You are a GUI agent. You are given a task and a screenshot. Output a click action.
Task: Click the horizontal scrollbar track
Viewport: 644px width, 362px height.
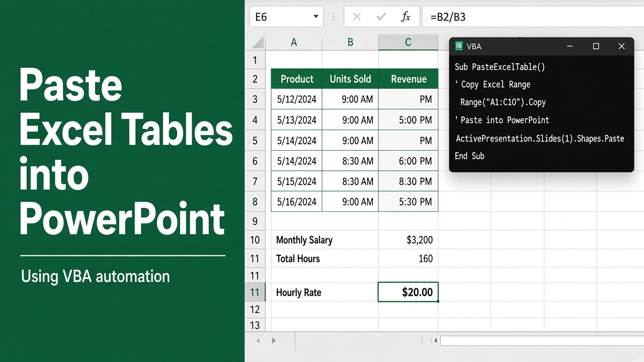542,341
